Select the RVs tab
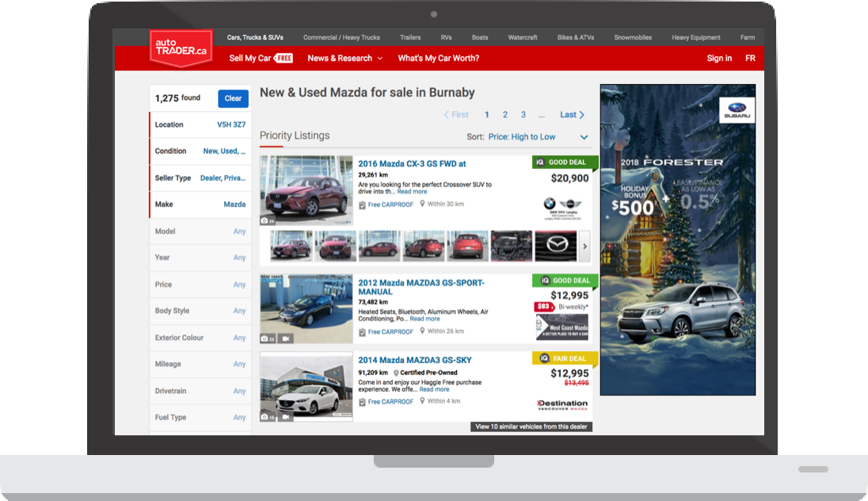Viewport: 868px width, 501px height. coord(446,38)
